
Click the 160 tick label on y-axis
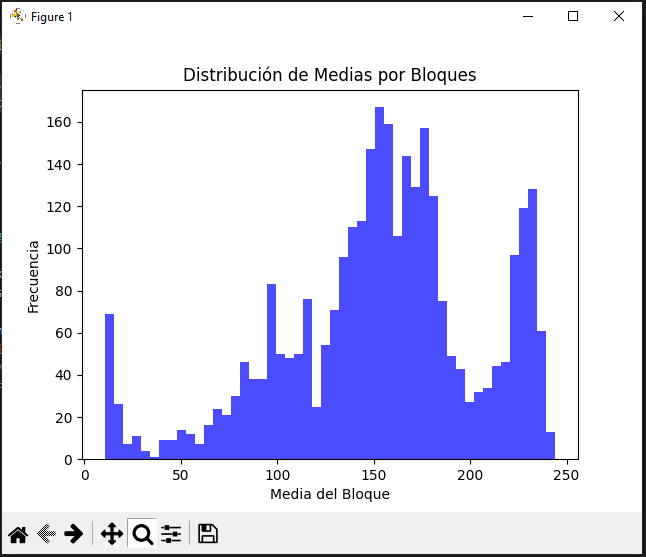(x=59, y=123)
